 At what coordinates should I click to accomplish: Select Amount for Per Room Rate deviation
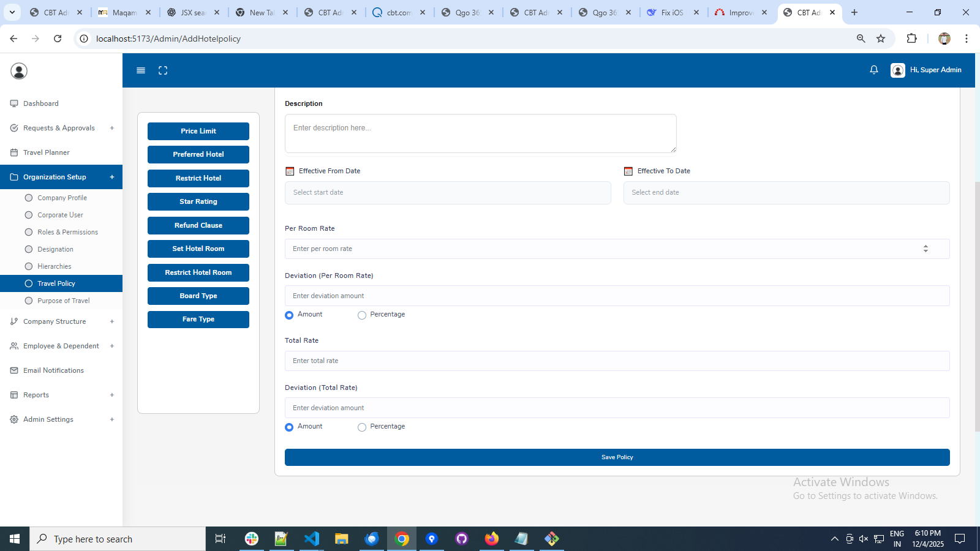click(289, 315)
